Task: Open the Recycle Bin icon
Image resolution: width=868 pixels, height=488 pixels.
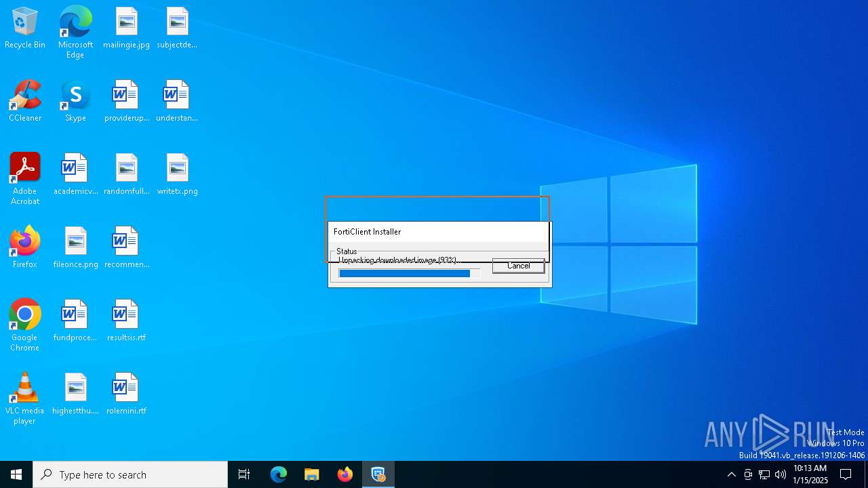Action: point(25,28)
